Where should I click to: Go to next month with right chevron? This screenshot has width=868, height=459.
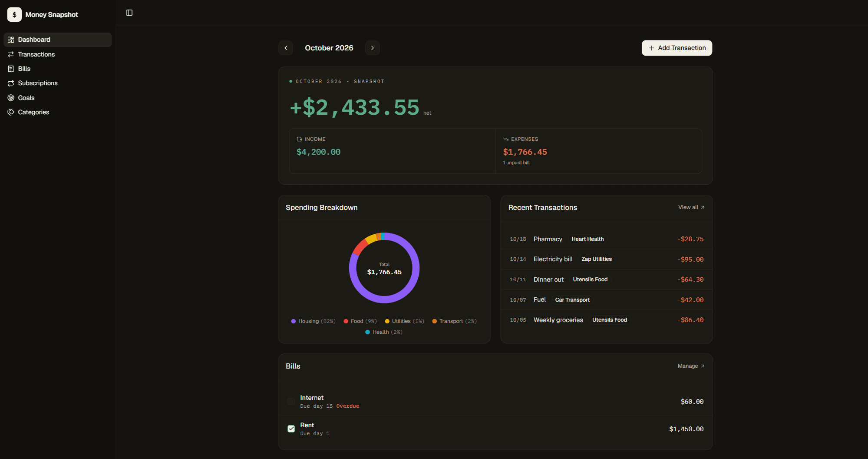point(373,48)
